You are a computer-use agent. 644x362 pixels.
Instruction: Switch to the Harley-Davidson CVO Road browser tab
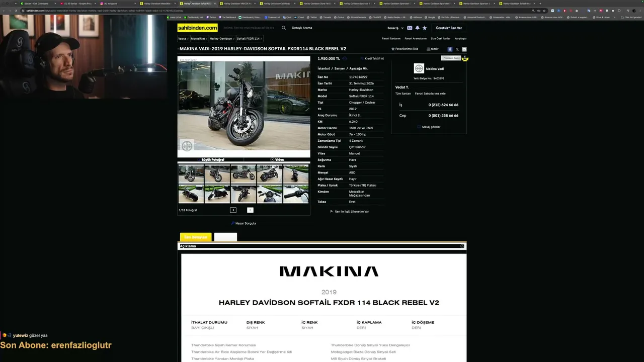tap(277, 4)
